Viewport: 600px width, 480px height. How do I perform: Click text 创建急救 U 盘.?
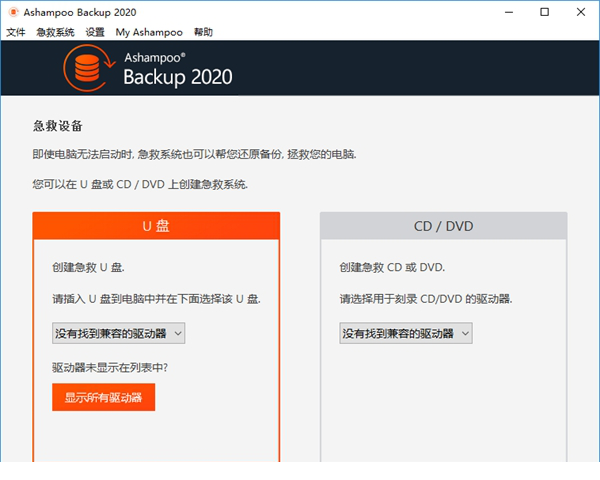coord(88,267)
